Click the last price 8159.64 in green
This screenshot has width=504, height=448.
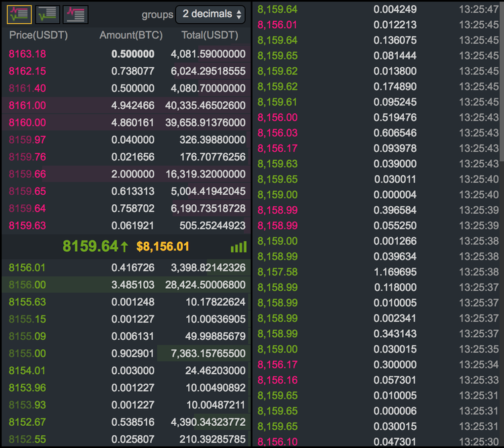[90, 247]
